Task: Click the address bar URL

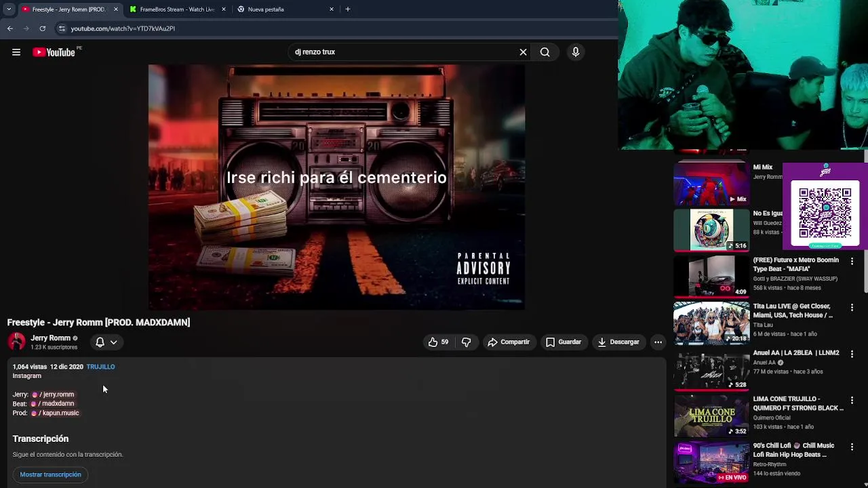Action: (123, 28)
